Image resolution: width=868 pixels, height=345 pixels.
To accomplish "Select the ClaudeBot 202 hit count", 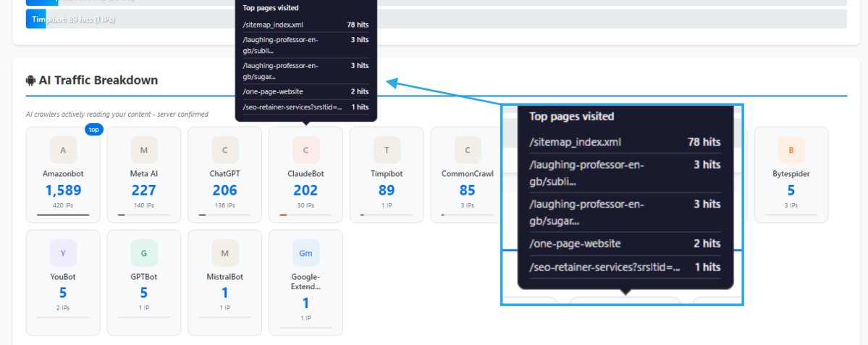I will pos(306,190).
